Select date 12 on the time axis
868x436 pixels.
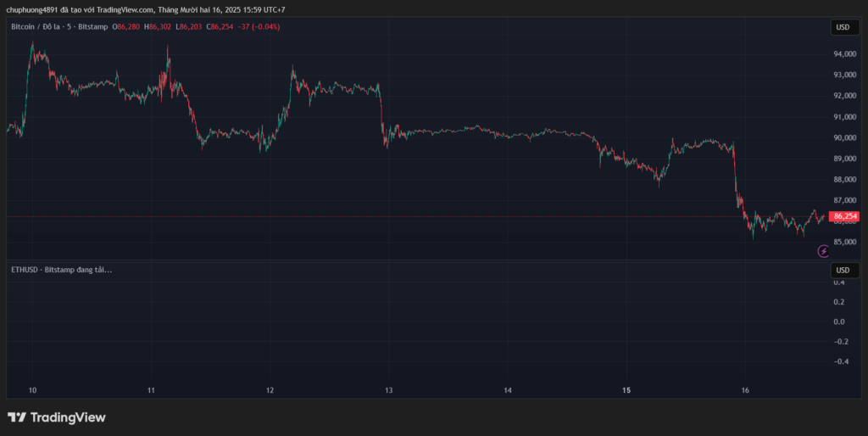[x=270, y=390]
